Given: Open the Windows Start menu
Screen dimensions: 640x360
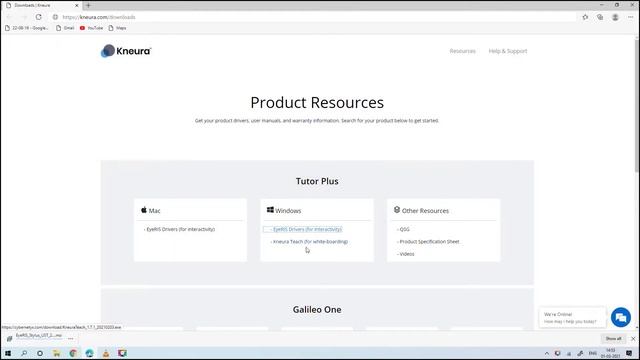Looking at the screenshot, I should (x=8, y=353).
